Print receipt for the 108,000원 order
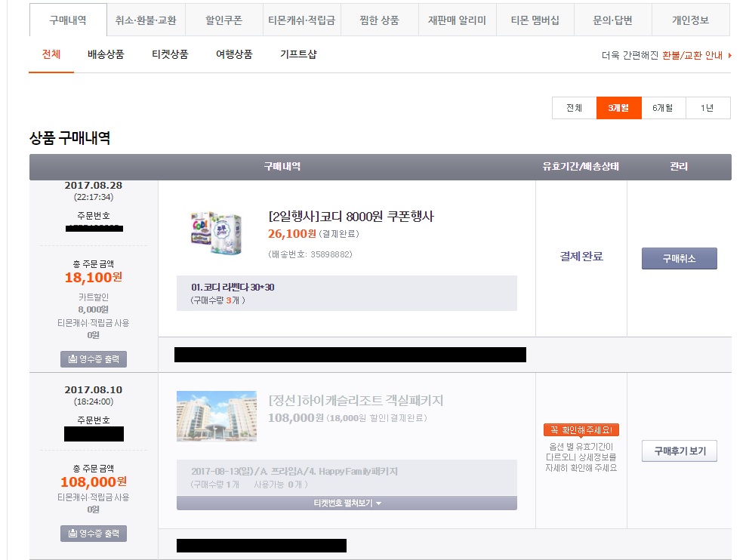This screenshot has height=560, width=749. pos(94,534)
